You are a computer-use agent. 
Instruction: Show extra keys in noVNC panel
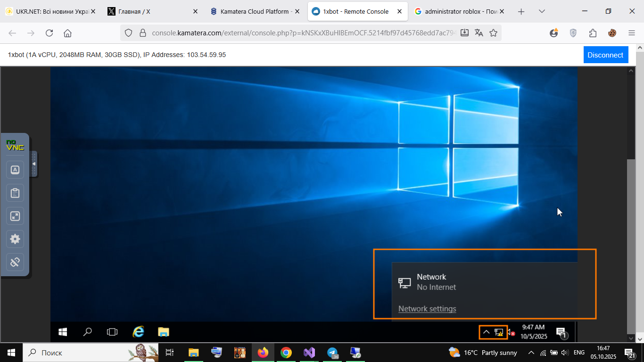[x=15, y=170]
